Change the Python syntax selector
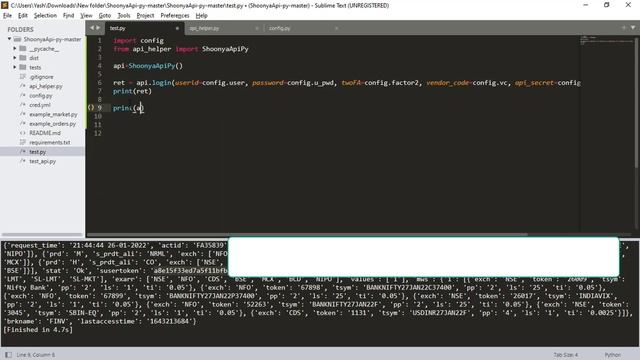Image resolution: width=640 pixels, height=360 pixels. click(x=613, y=355)
